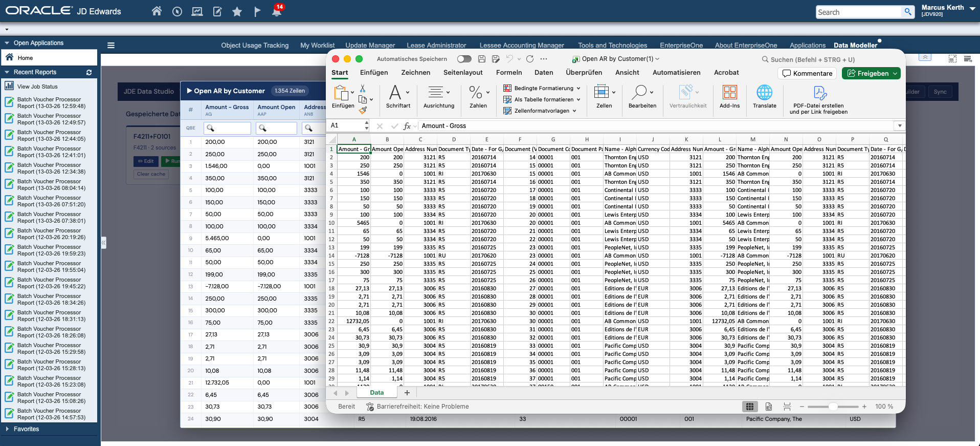Viewport: 980px width, 446px height.
Task: Click the Freigeben share button
Action: click(871, 73)
